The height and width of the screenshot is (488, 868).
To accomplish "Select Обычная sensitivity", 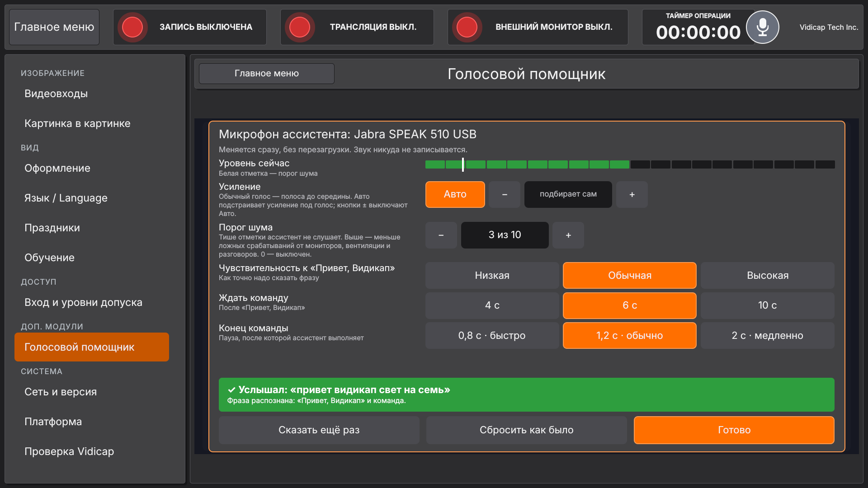I will [630, 275].
